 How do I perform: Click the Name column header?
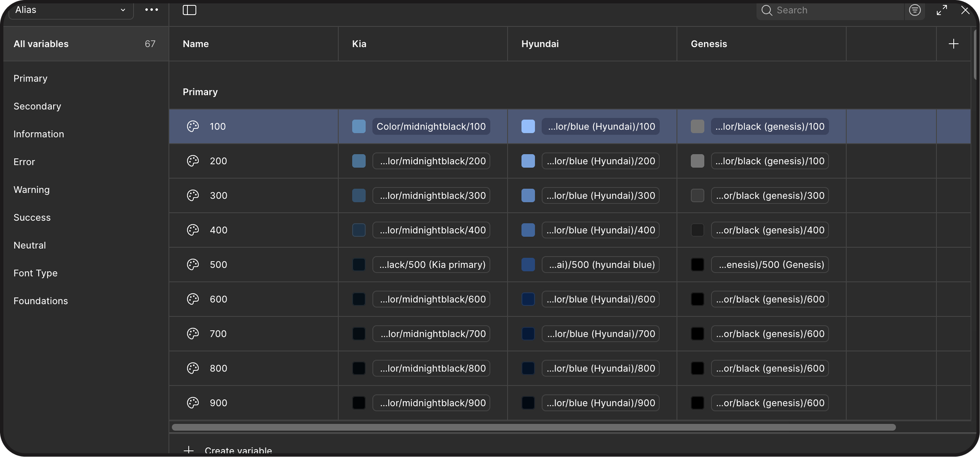[254, 44]
